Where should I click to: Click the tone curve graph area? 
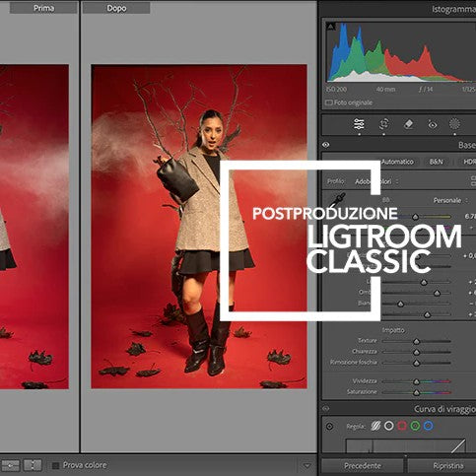[x=406, y=444]
